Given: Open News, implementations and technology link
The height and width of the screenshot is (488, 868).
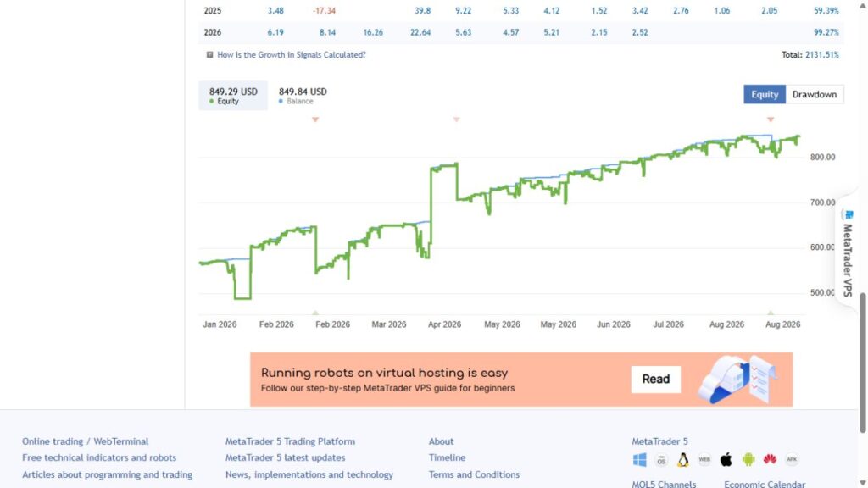Looking at the screenshot, I should pos(309,474).
